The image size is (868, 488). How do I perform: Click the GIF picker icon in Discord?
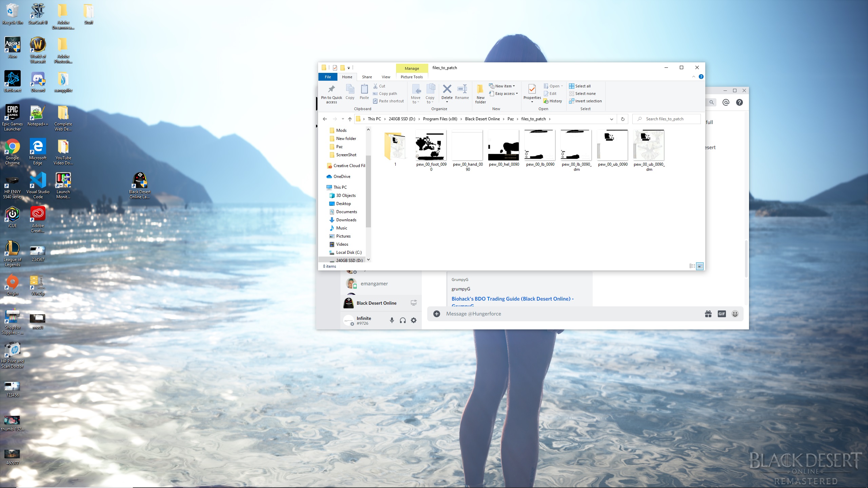pos(722,314)
